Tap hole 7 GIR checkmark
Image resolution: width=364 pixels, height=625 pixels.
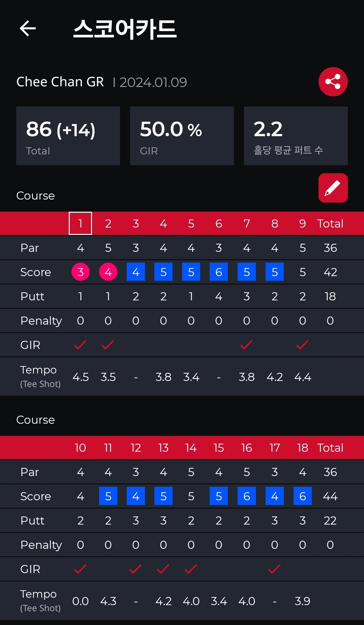246,345
